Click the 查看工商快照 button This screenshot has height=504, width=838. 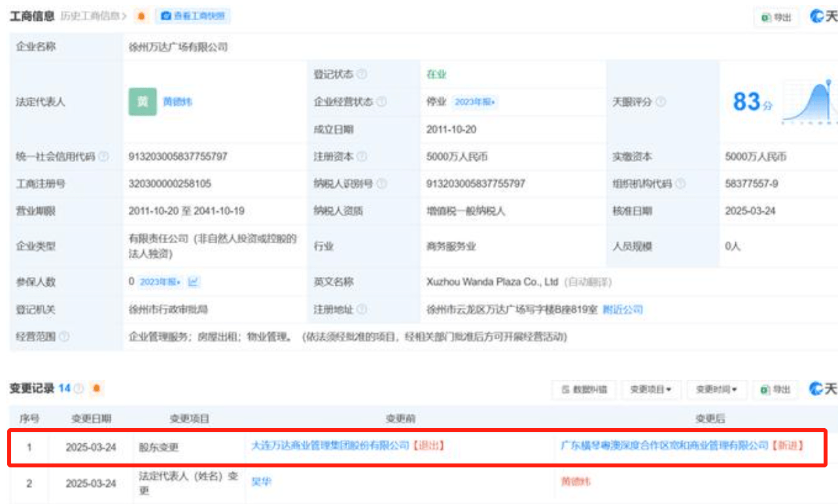pos(193,16)
